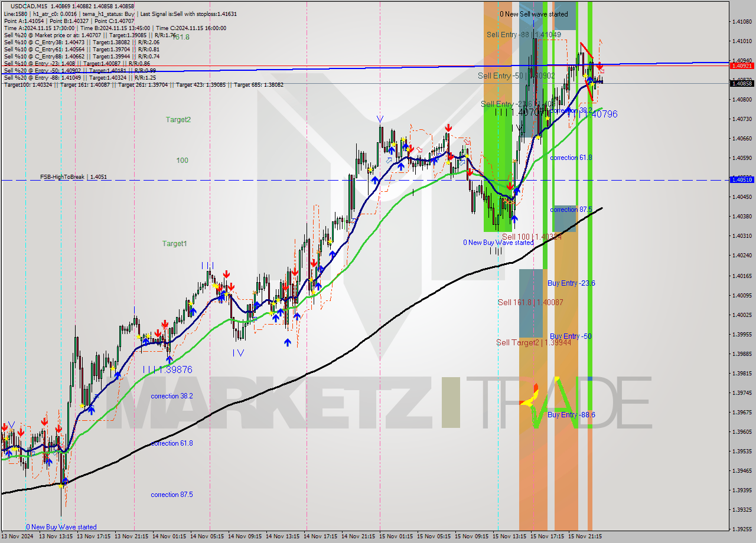756x543 pixels.
Task: Select the '14 Nov 21:15' time axis label
Action: click(x=359, y=537)
